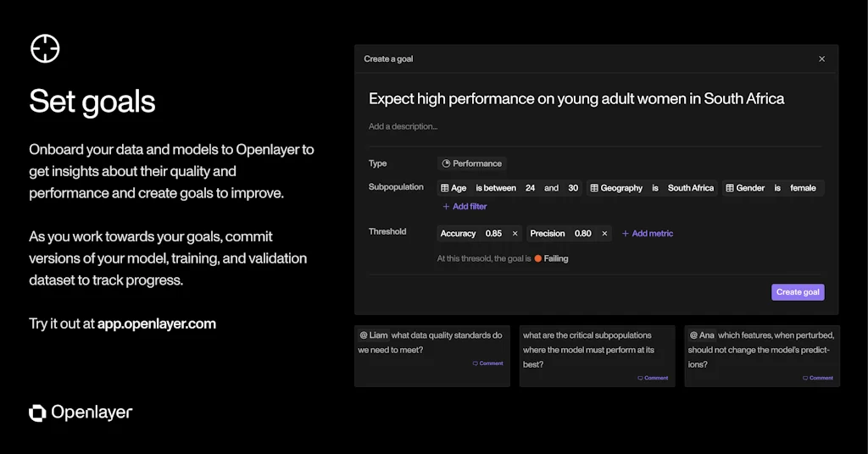This screenshot has height=454, width=868.
Task: Click the Type label
Action: (377, 163)
